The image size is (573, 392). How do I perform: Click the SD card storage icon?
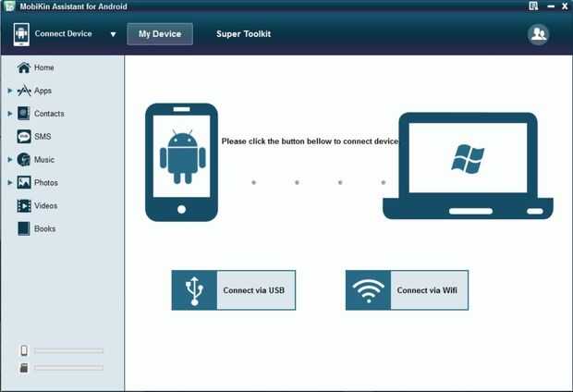(x=24, y=368)
